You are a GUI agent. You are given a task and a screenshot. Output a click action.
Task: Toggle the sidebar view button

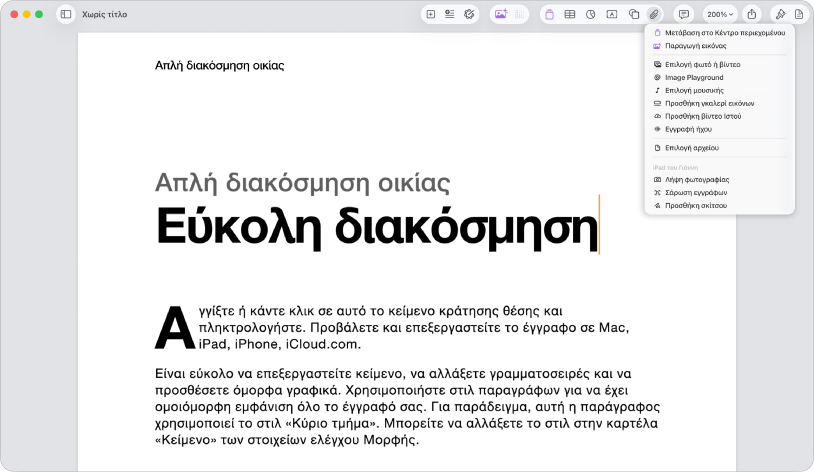point(66,15)
